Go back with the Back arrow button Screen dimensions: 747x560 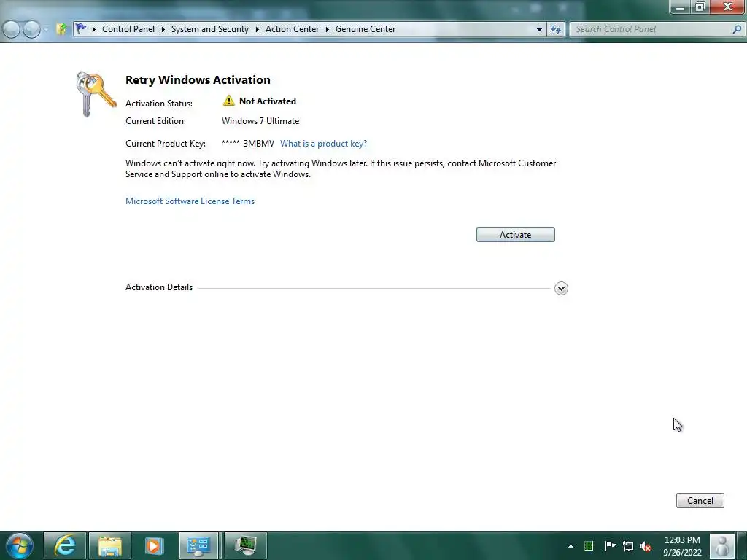coord(12,29)
